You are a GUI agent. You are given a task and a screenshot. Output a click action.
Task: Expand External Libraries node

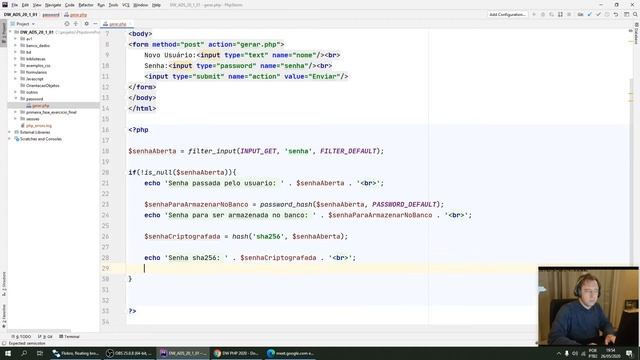(10, 132)
